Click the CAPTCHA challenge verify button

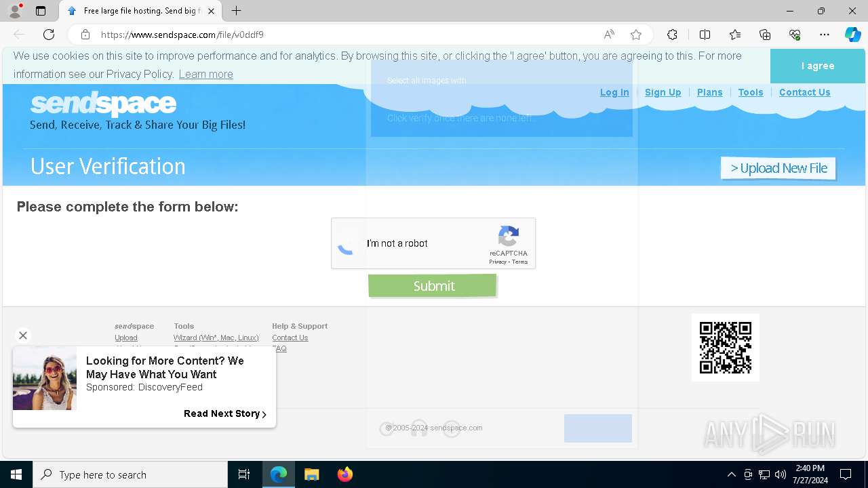[597, 428]
